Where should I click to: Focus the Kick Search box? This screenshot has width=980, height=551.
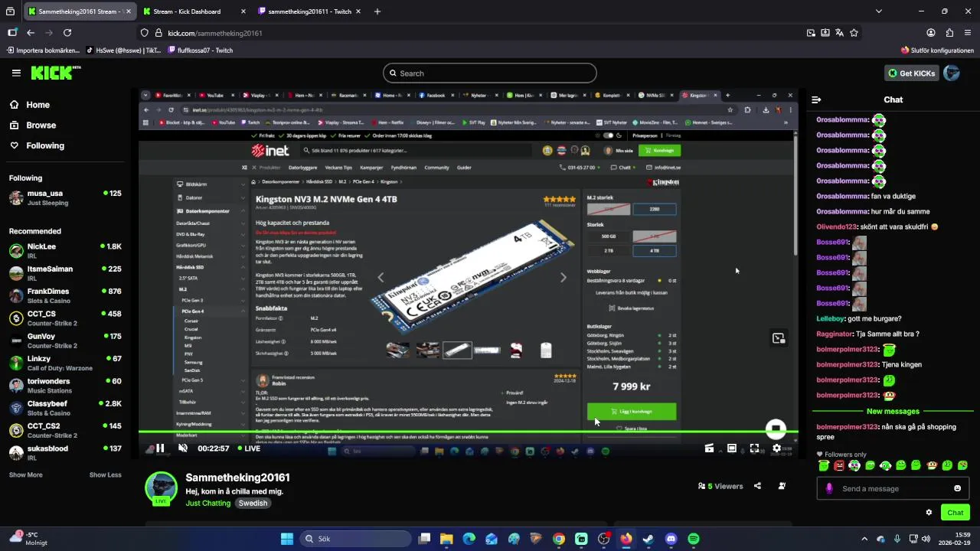pyautogui.click(x=490, y=73)
